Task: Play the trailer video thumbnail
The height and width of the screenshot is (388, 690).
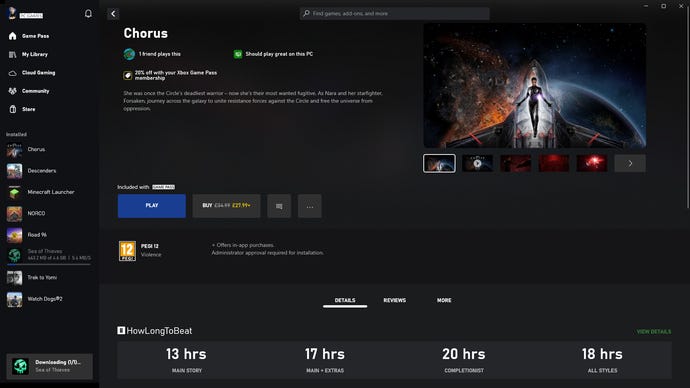Action: [x=477, y=163]
